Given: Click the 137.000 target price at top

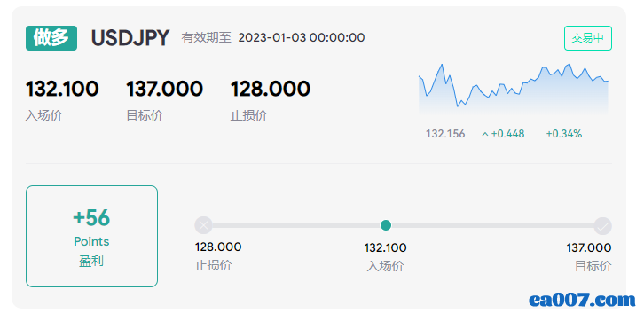Looking at the screenshot, I should 164,89.
